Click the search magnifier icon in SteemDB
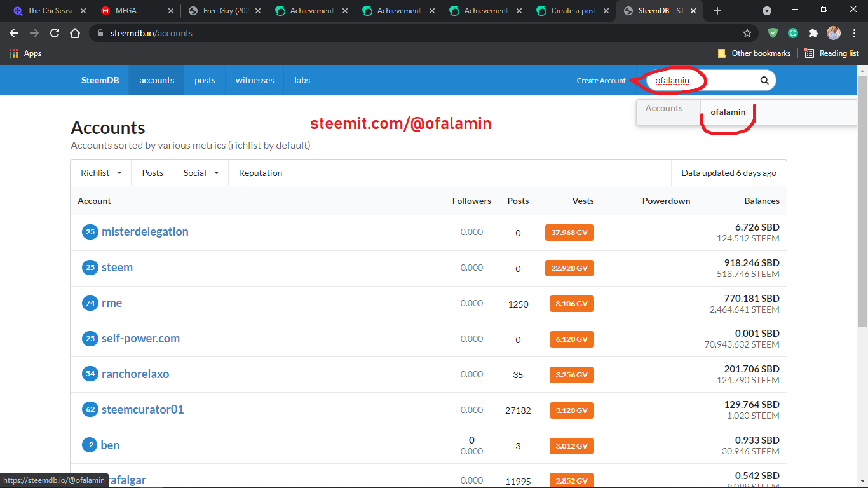868x488 pixels. [x=764, y=80]
